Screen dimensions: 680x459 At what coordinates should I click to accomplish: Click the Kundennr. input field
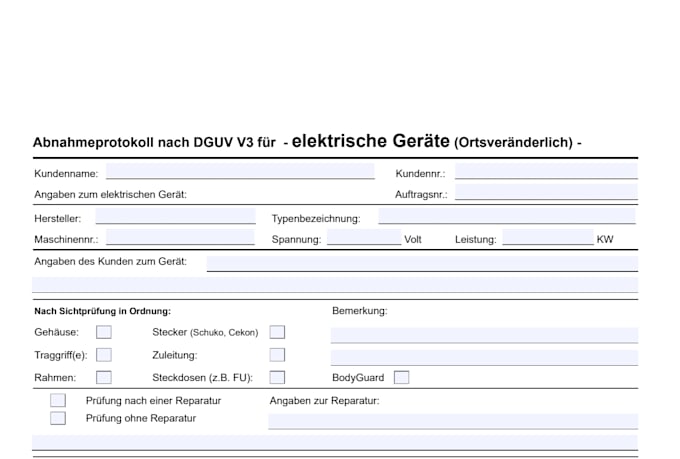tap(546, 171)
